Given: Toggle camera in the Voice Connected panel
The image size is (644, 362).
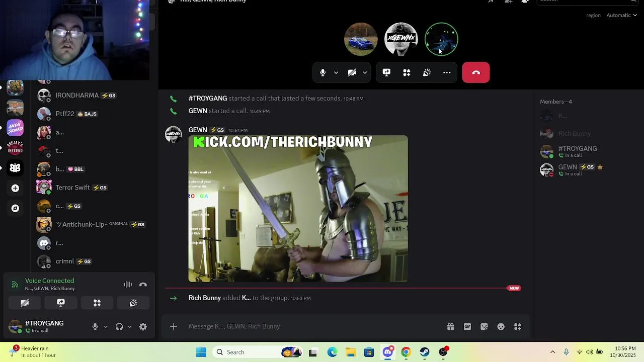Looking at the screenshot, I should [x=25, y=303].
